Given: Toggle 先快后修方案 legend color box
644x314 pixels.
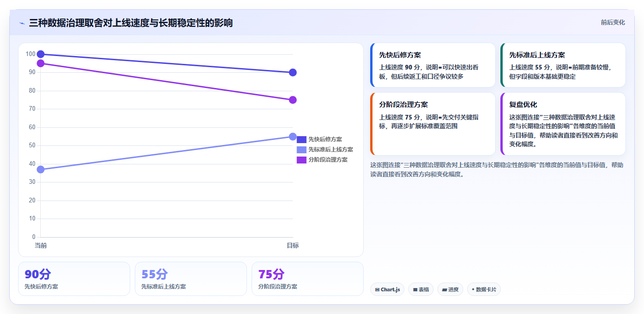Looking at the screenshot, I should click(x=301, y=139).
